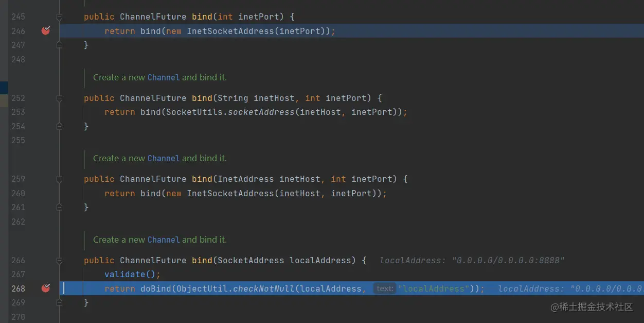This screenshot has width=644, height=323.
Task: Click line number 267 in the gutter
Action: tap(18, 274)
